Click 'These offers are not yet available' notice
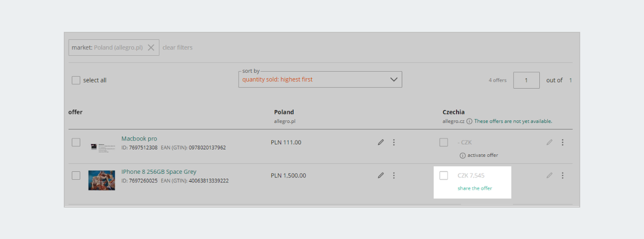 [x=513, y=121]
